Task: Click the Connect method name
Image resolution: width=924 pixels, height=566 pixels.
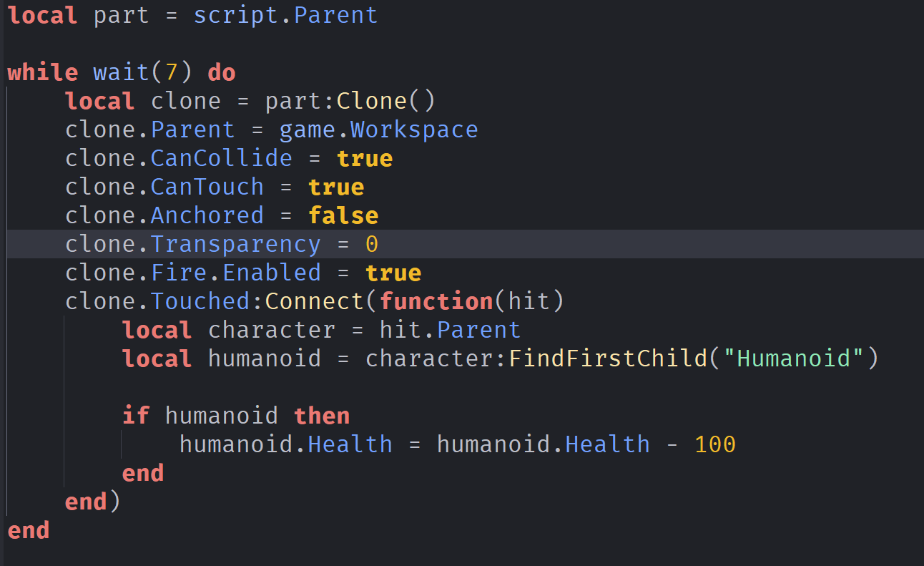Action: click(x=314, y=301)
